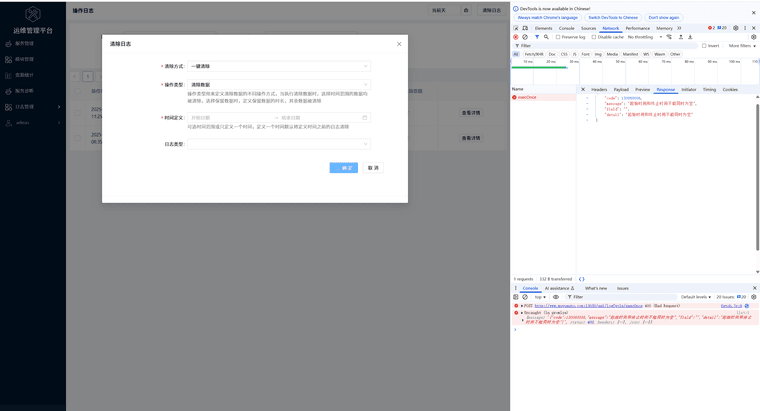This screenshot has height=411, width=760.
Task: Click the 取消 cancel button
Action: [373, 168]
